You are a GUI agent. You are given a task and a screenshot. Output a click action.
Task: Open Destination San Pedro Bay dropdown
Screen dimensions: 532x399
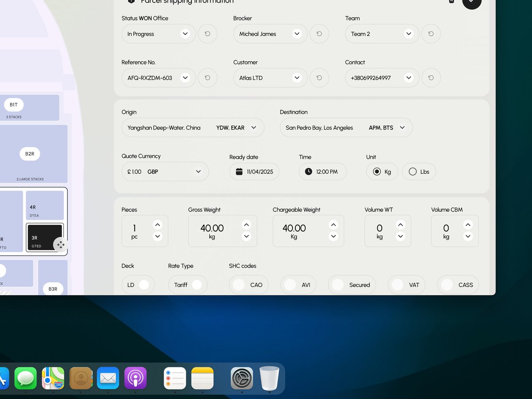click(x=346, y=128)
